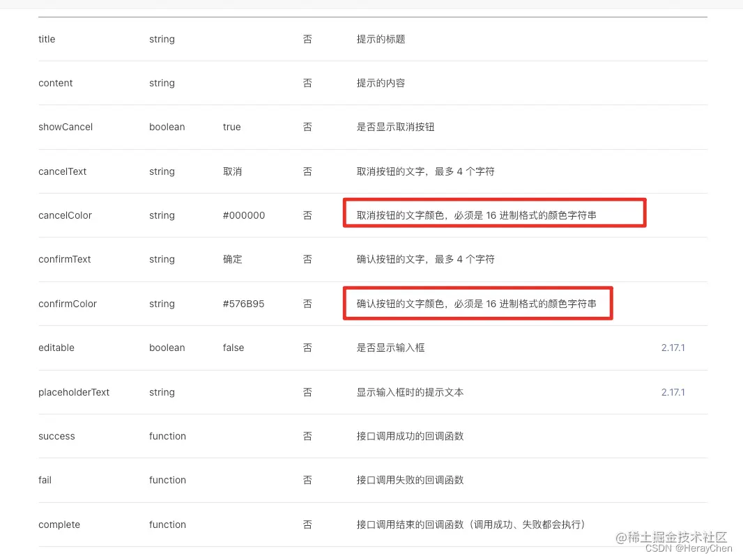
Task: Click the 'function' type in success row
Action: pyautogui.click(x=167, y=437)
